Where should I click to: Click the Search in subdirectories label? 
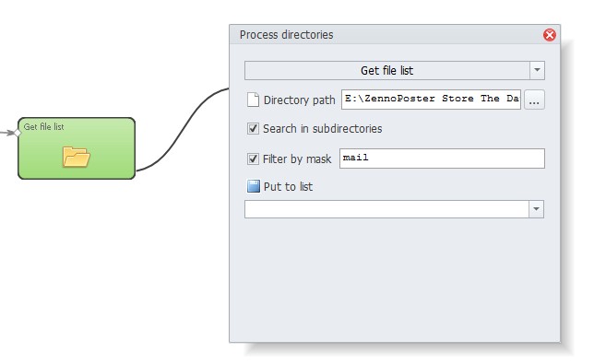[x=323, y=129]
